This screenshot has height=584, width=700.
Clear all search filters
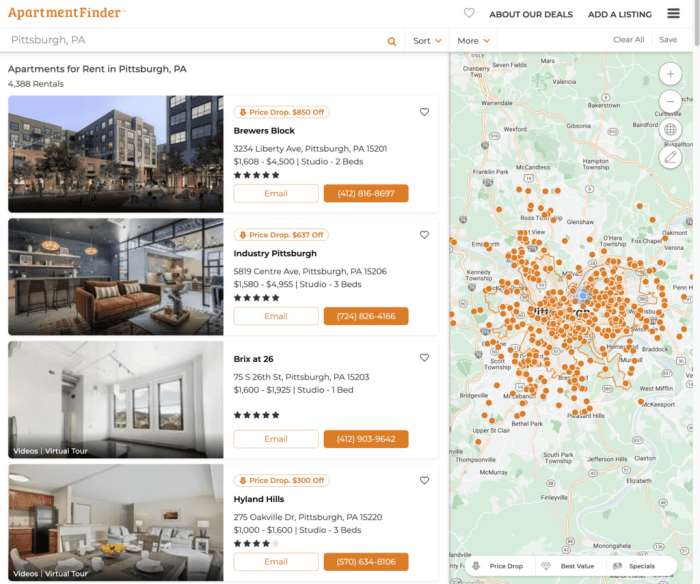[x=629, y=39]
